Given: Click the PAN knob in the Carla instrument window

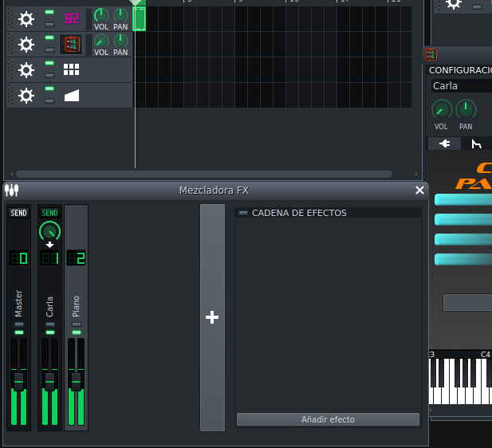Looking at the screenshot, I should (x=466, y=110).
